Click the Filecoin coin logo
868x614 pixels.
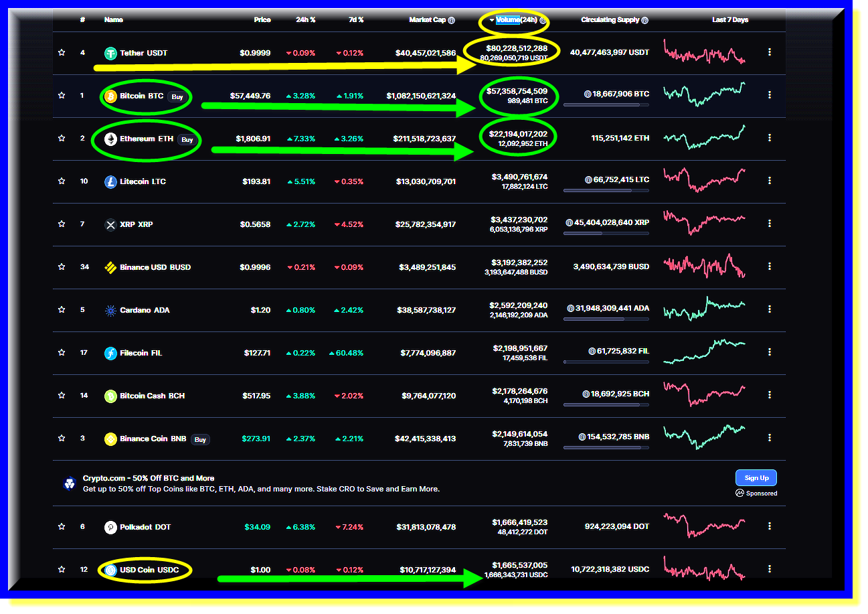coord(110,354)
